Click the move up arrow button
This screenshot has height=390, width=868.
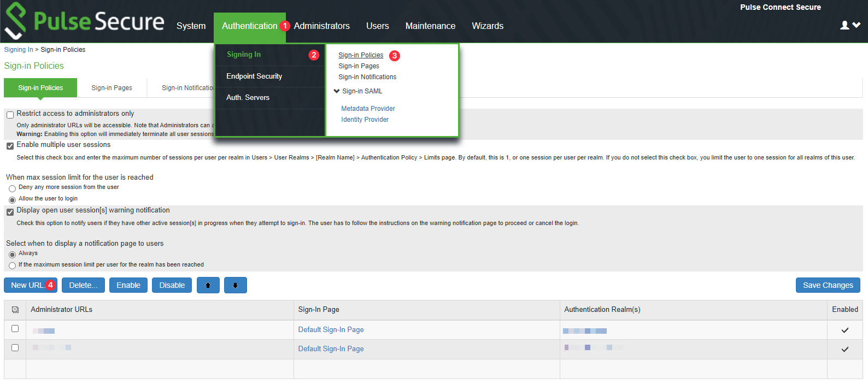pyautogui.click(x=208, y=285)
